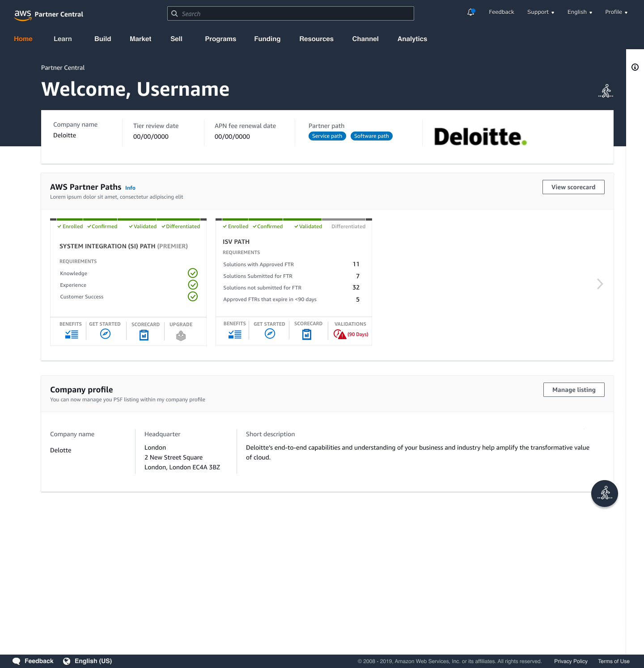The image size is (644, 668).
Task: Click the Customer Success check icon
Action: [x=193, y=296]
